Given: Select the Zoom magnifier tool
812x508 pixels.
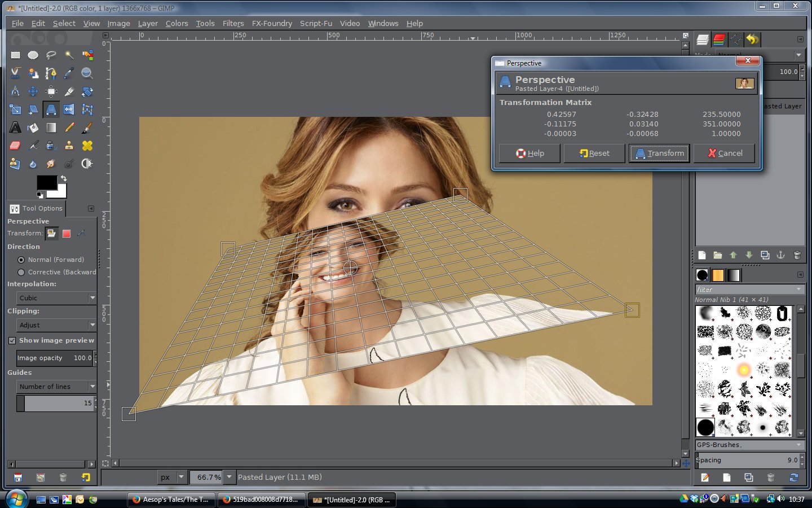Looking at the screenshot, I should point(87,73).
